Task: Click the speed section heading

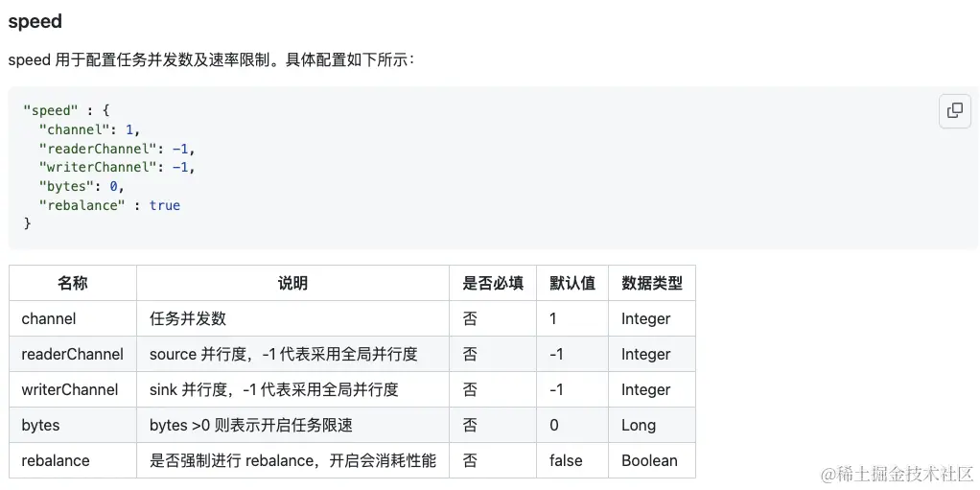Action: [x=35, y=21]
